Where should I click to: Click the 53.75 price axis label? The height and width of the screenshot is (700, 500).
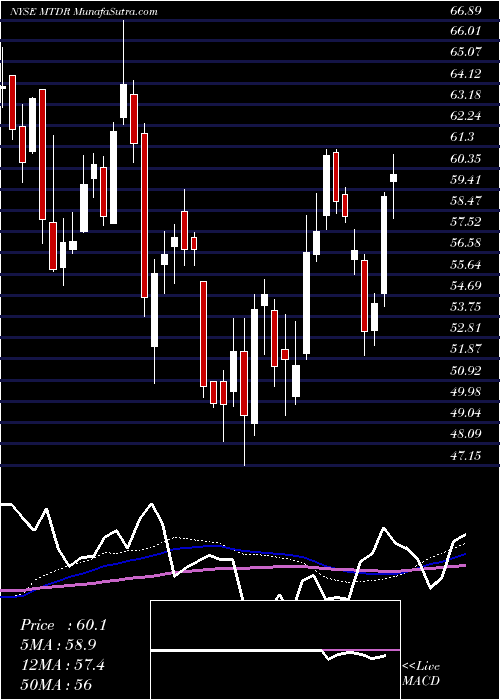(466, 307)
